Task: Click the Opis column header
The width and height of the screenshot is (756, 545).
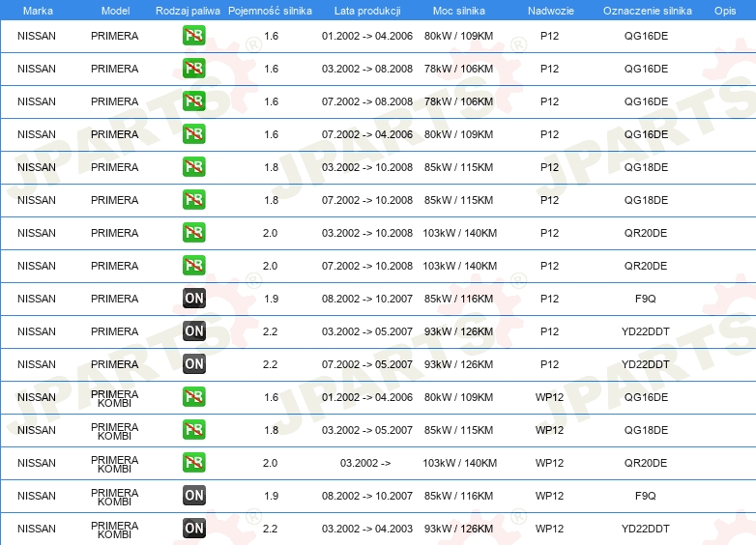Action: click(725, 11)
